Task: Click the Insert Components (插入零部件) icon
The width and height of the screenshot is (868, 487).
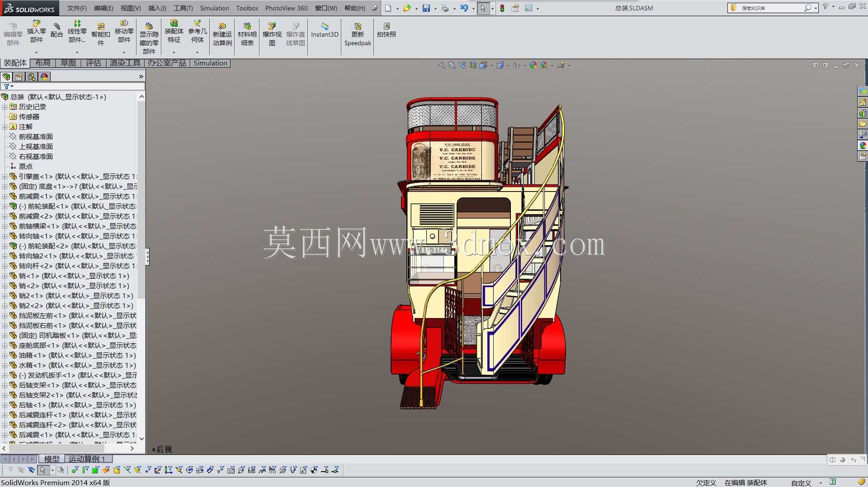Action: coord(36,32)
